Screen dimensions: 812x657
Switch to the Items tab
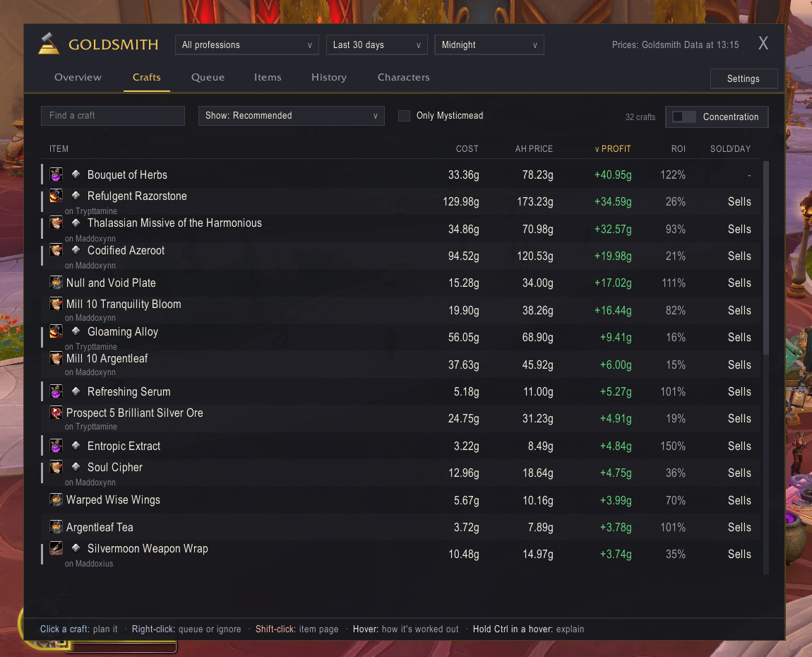tap(268, 77)
